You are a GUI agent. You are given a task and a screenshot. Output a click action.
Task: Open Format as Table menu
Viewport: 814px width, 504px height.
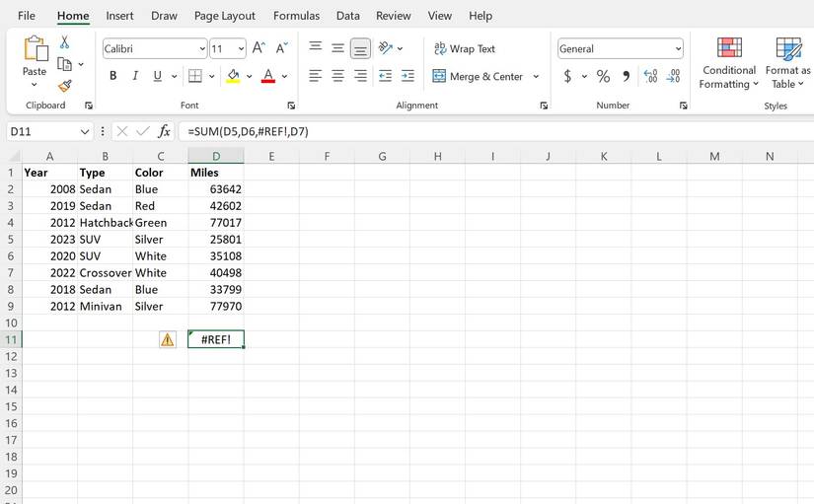click(x=788, y=63)
